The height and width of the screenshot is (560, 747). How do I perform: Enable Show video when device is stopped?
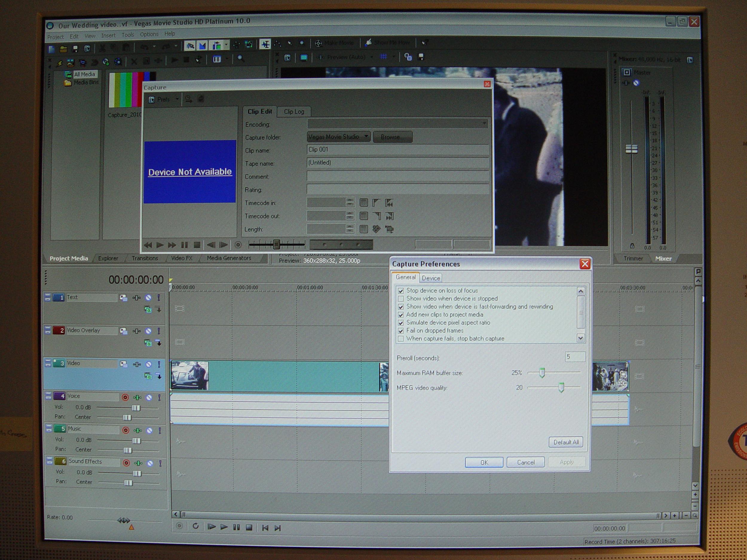click(x=400, y=299)
